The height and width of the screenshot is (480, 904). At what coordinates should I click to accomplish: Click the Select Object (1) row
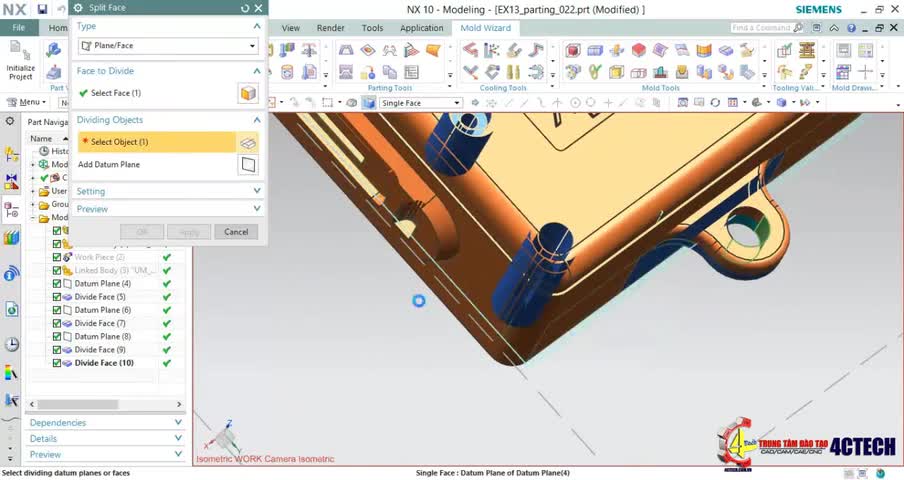[x=157, y=142]
